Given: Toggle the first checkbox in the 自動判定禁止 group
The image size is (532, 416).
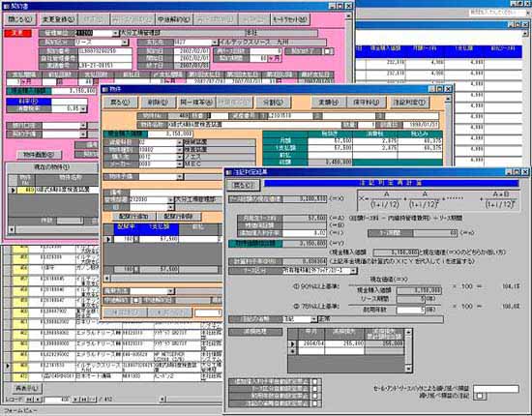Looking at the screenshot, I should click(x=315, y=382).
